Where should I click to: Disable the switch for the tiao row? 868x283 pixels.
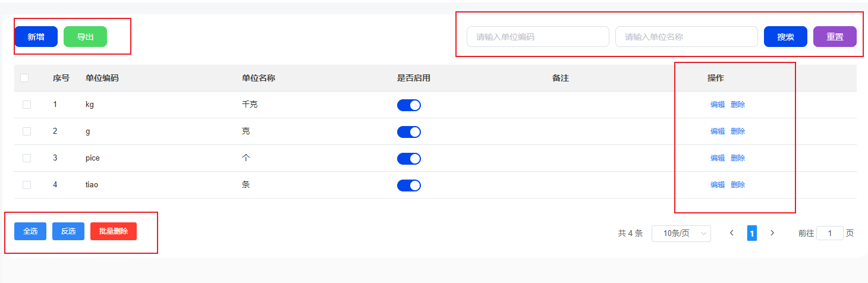coord(409,185)
